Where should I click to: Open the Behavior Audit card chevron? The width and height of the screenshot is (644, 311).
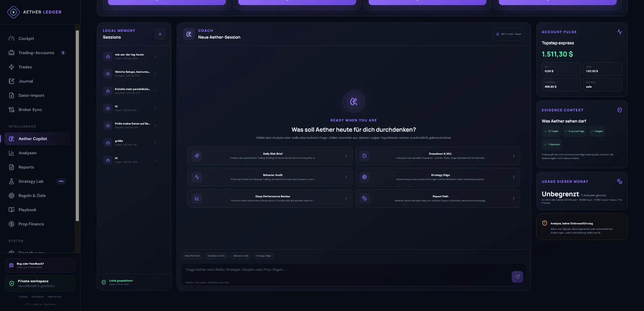(346, 177)
